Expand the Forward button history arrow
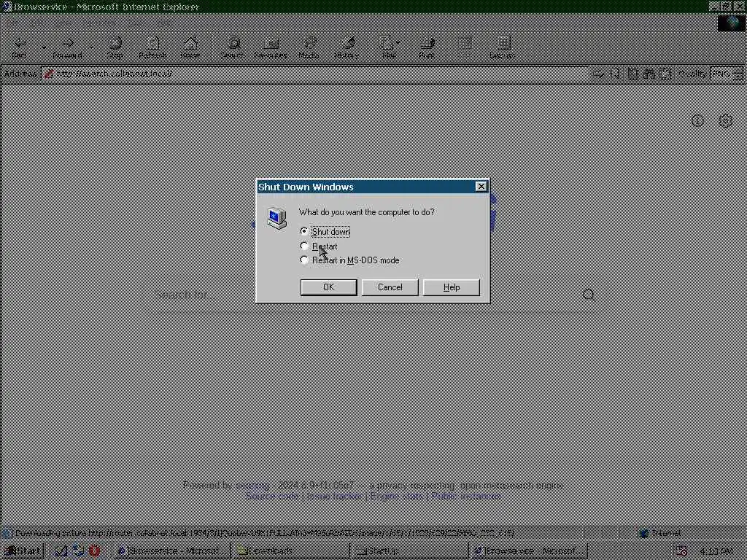 (91, 47)
